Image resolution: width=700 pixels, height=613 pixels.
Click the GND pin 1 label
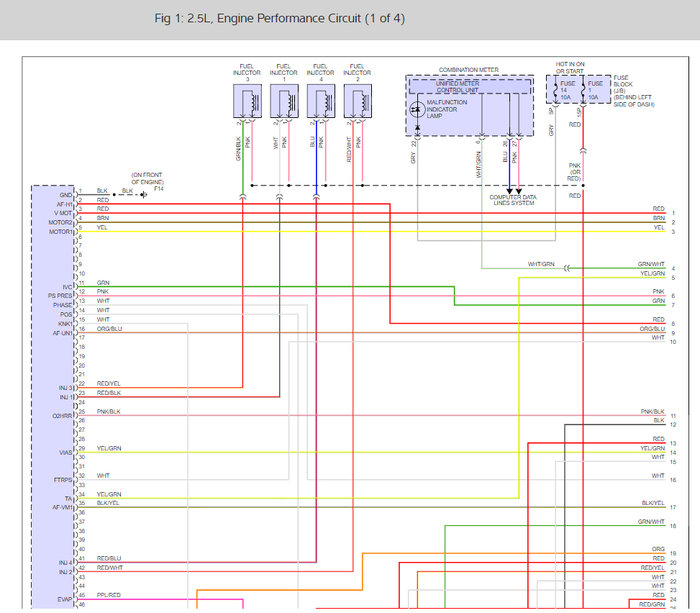(x=65, y=195)
